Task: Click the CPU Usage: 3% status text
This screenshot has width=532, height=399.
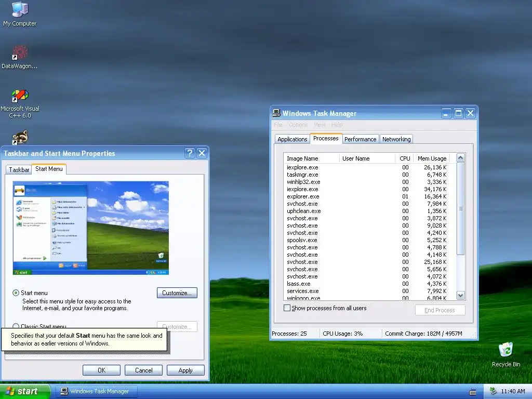Action: pyautogui.click(x=343, y=334)
